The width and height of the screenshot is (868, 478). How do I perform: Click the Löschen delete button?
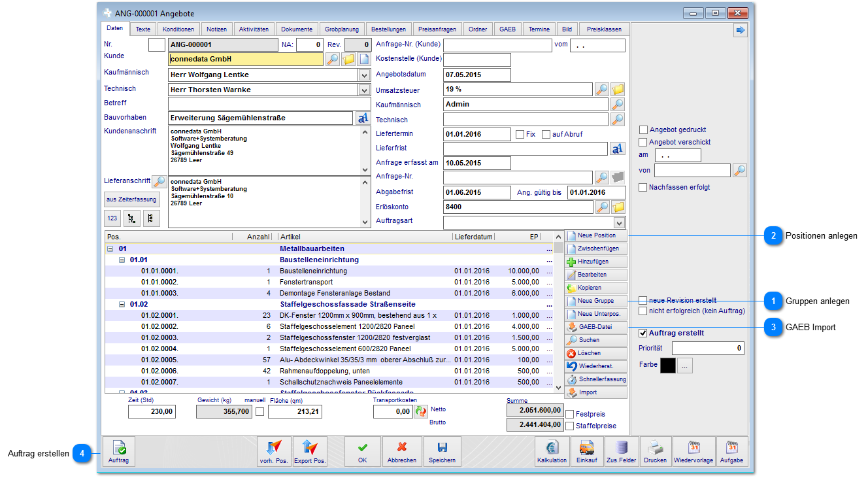596,353
